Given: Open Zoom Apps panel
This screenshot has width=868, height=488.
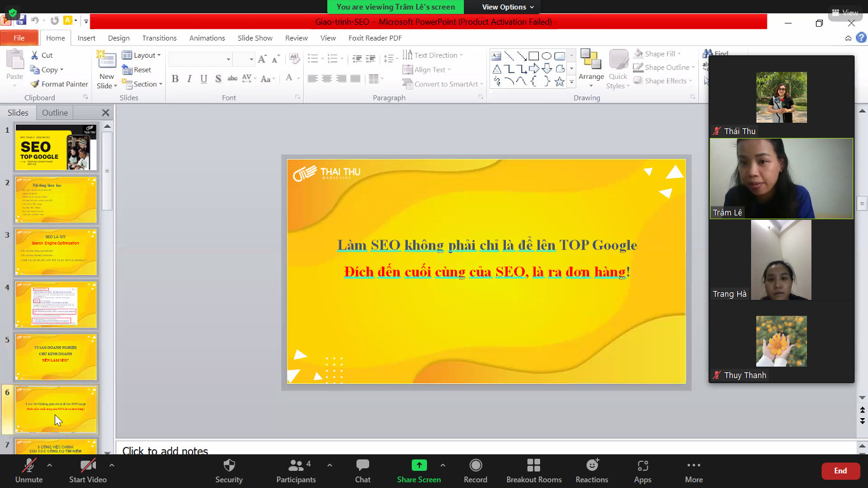Looking at the screenshot, I should click(x=642, y=471).
